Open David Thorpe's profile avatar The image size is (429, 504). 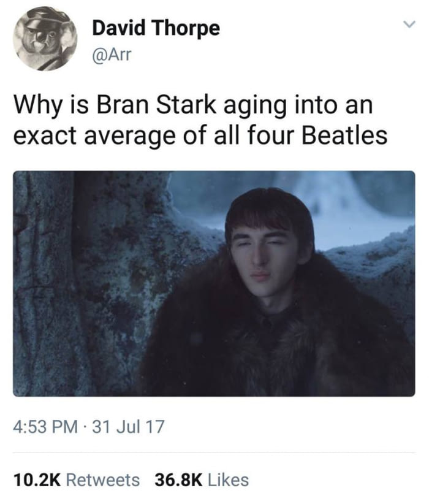pos(45,39)
